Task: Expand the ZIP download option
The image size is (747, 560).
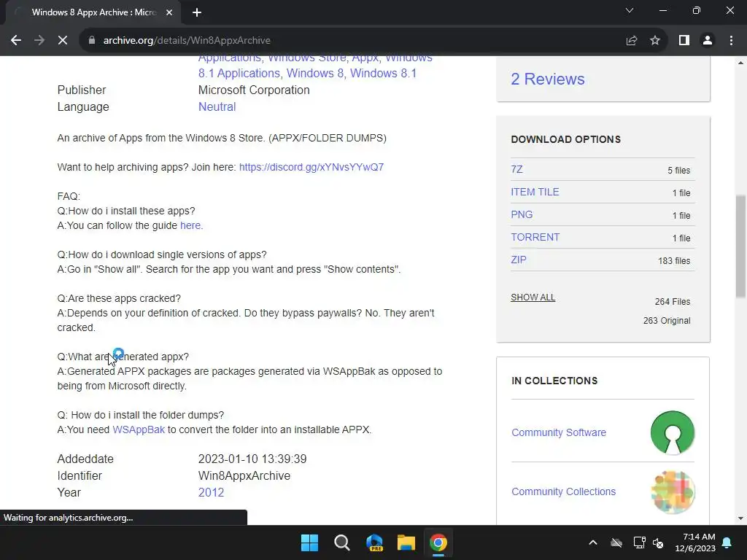Action: [519, 260]
